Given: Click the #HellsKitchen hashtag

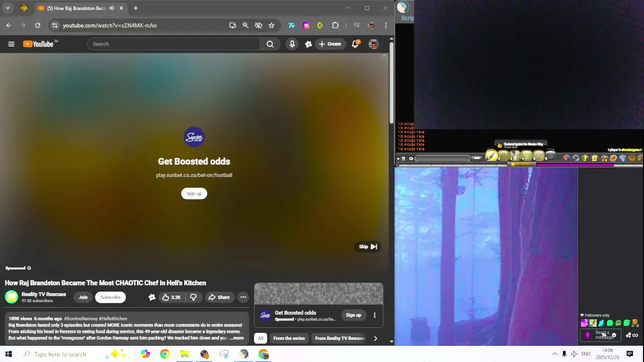Looking at the screenshot, I should tap(113, 319).
